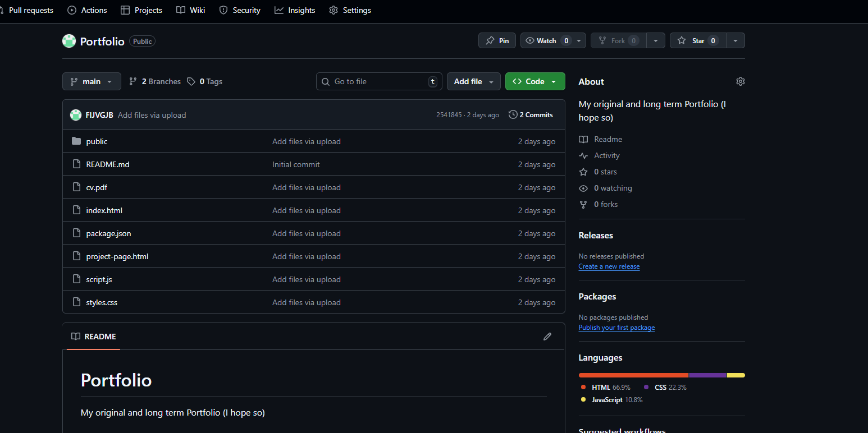Screen dimensions: 868x433
Task: Click the branch icon beside 2 Branches
Action: click(x=133, y=81)
